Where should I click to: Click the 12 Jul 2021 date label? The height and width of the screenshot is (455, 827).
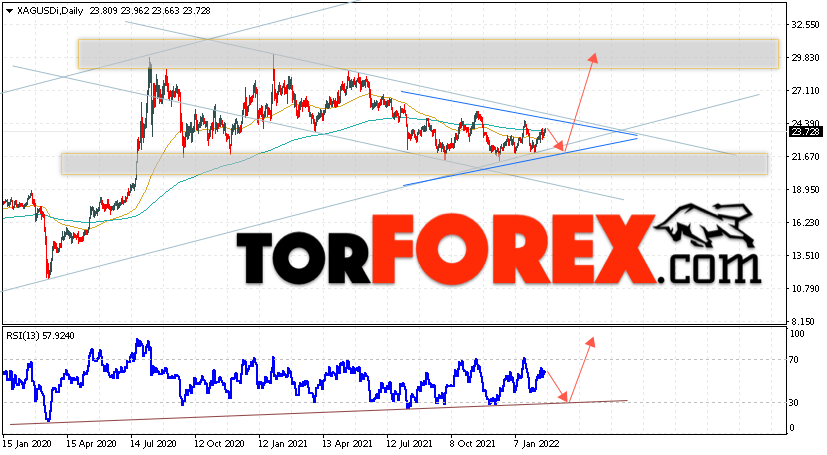click(410, 443)
